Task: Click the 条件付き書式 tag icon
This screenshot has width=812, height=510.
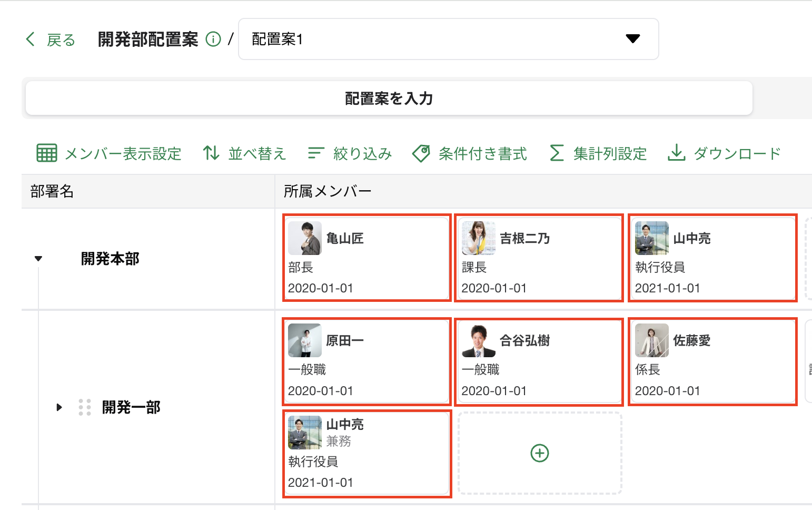Action: click(421, 153)
